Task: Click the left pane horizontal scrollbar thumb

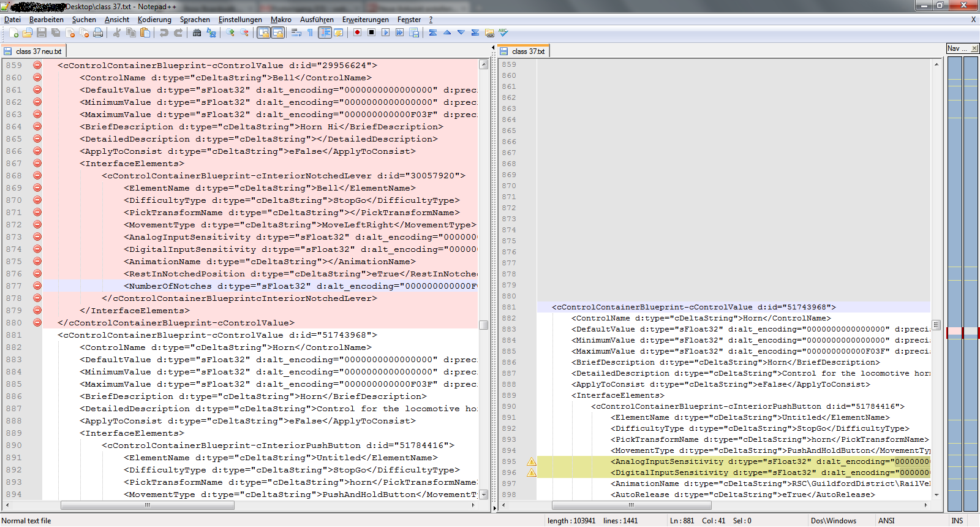Action: click(147, 506)
